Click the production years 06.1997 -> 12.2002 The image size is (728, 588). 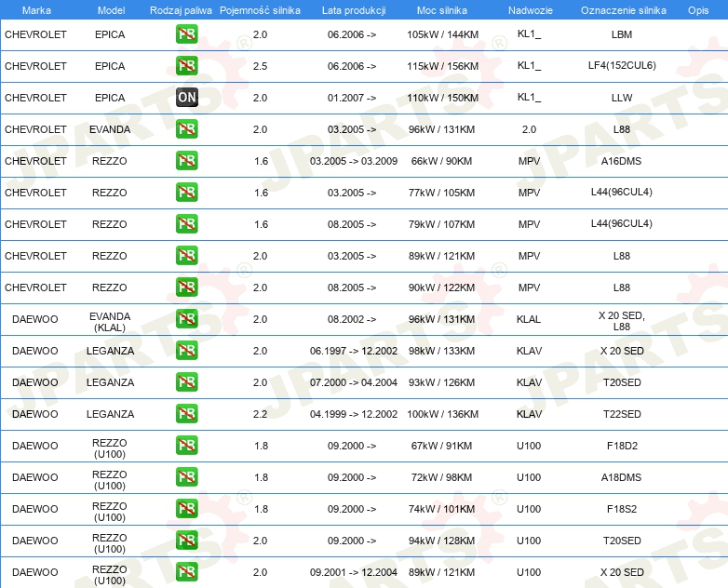point(354,351)
